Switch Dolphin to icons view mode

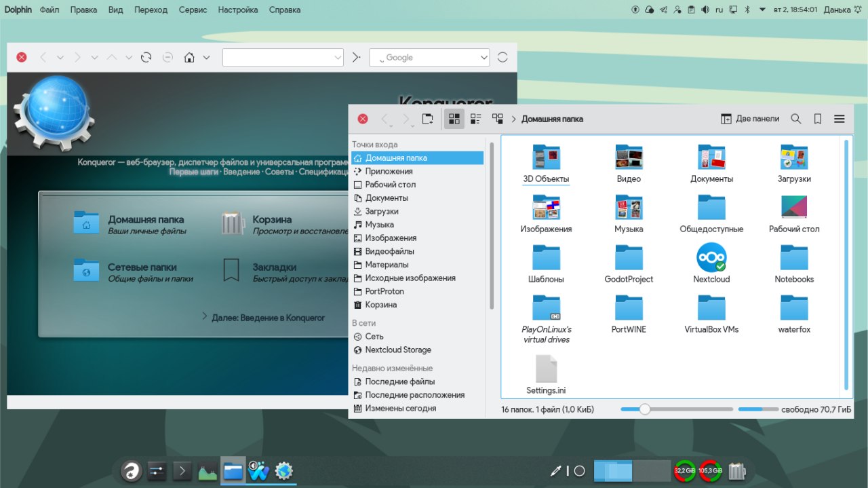coord(454,119)
